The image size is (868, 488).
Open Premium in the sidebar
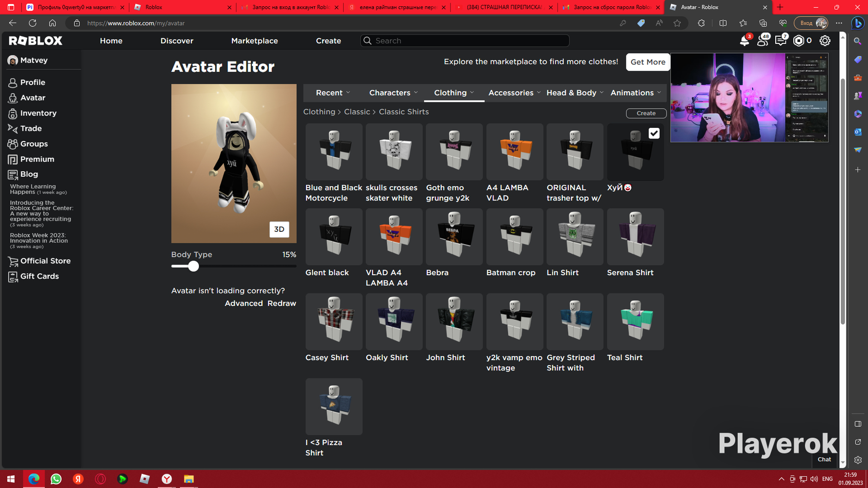click(x=37, y=159)
